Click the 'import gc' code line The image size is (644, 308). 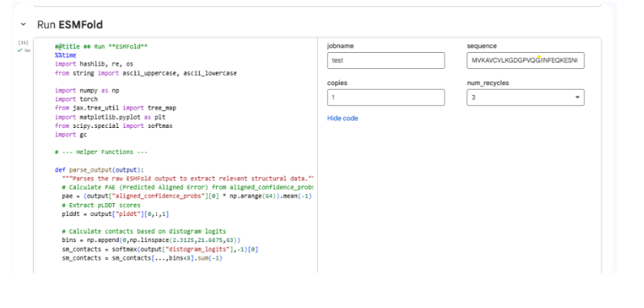tap(71, 134)
